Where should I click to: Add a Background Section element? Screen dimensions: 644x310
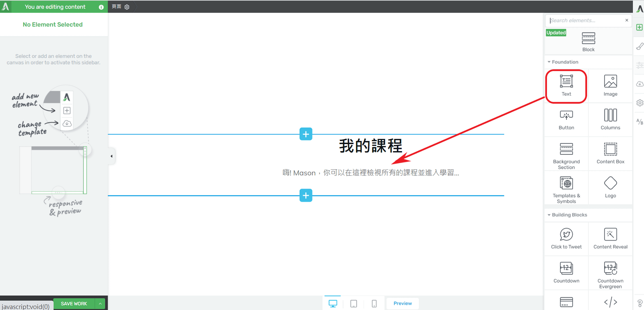click(x=566, y=154)
